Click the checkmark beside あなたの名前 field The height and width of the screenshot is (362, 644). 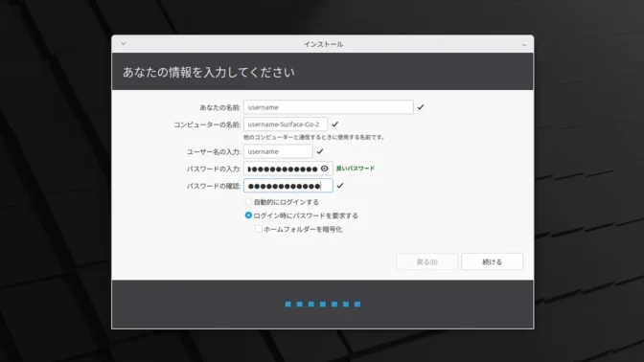(421, 107)
